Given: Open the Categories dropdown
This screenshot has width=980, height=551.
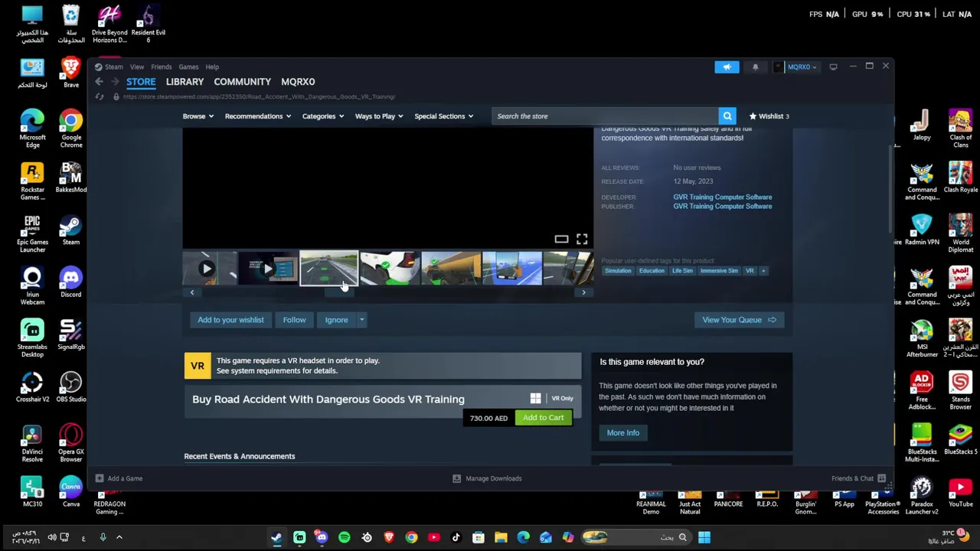Looking at the screenshot, I should [x=322, y=116].
